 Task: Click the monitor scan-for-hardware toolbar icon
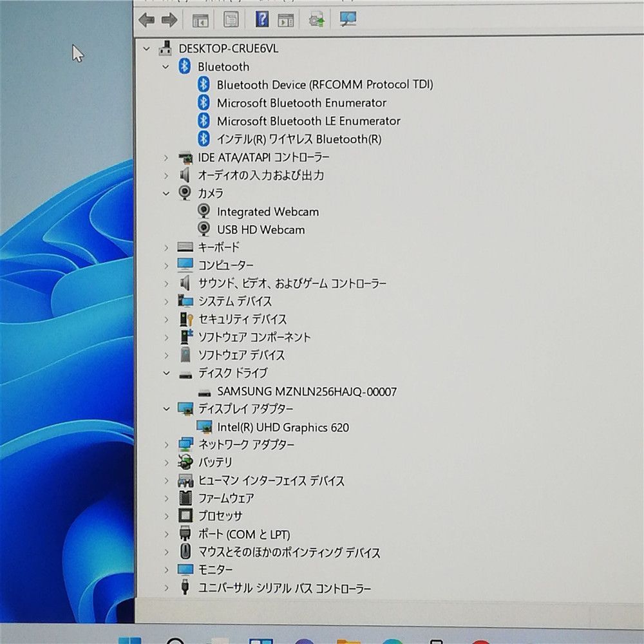click(348, 19)
